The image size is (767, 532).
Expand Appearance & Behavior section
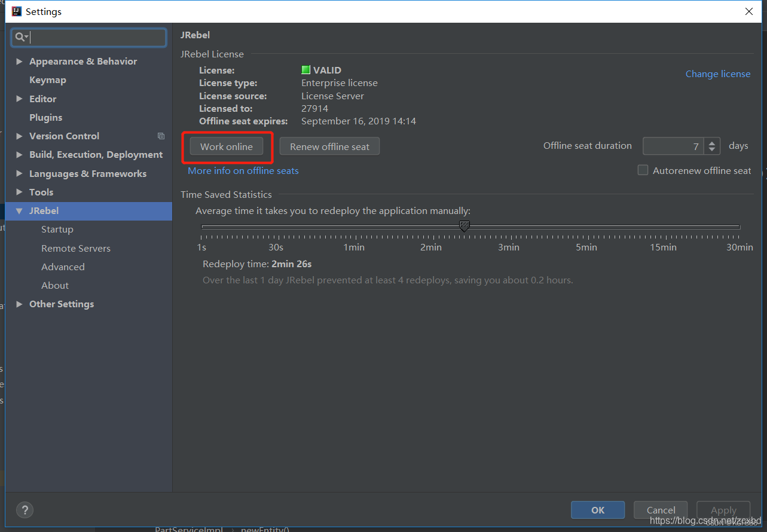[x=20, y=62]
